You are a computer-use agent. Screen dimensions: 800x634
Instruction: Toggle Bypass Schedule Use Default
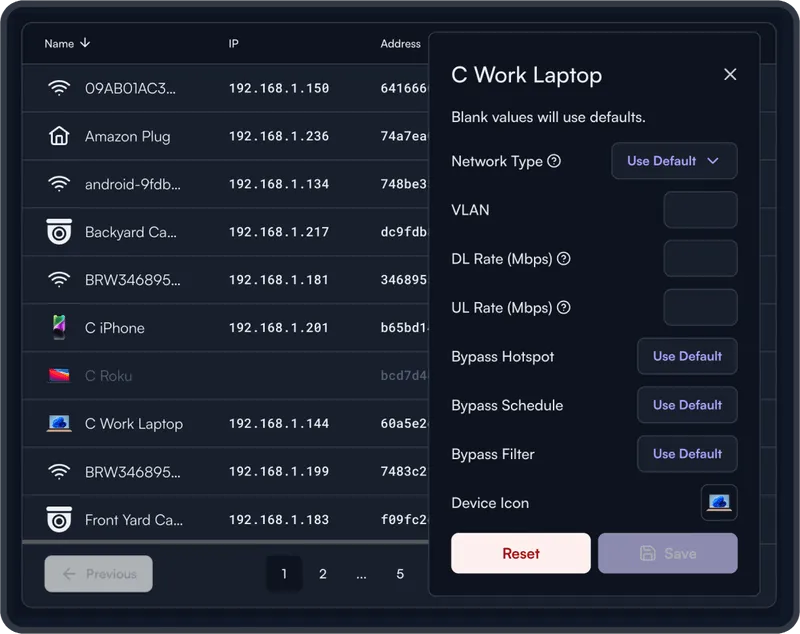click(x=687, y=405)
